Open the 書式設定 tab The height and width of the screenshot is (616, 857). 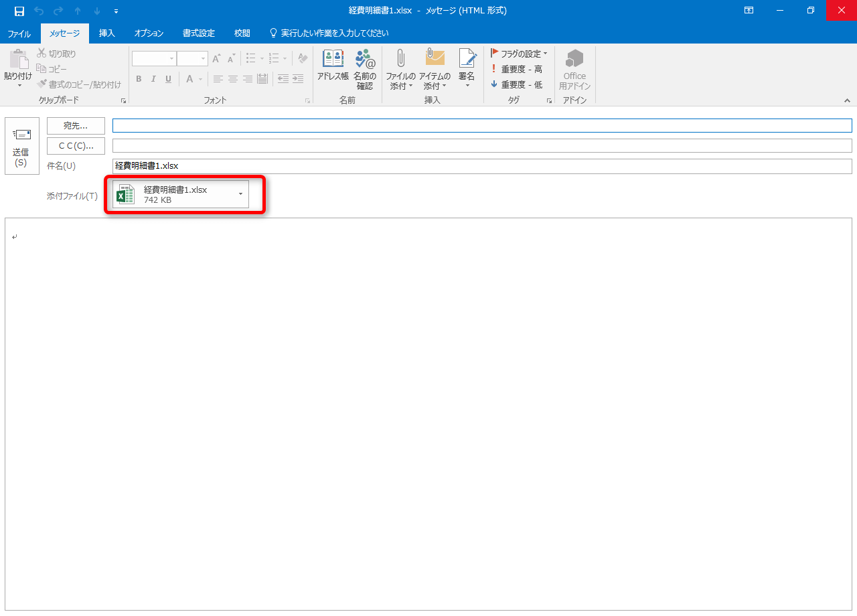click(199, 33)
